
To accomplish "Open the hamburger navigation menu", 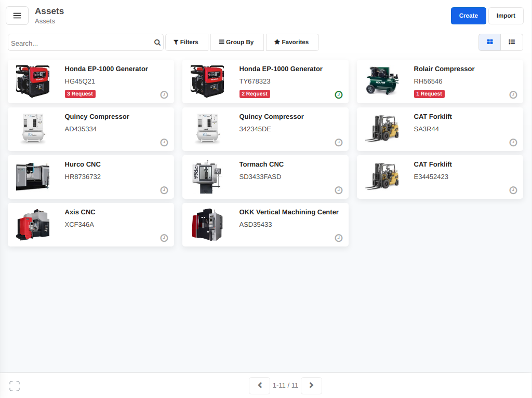I will 17,16.
